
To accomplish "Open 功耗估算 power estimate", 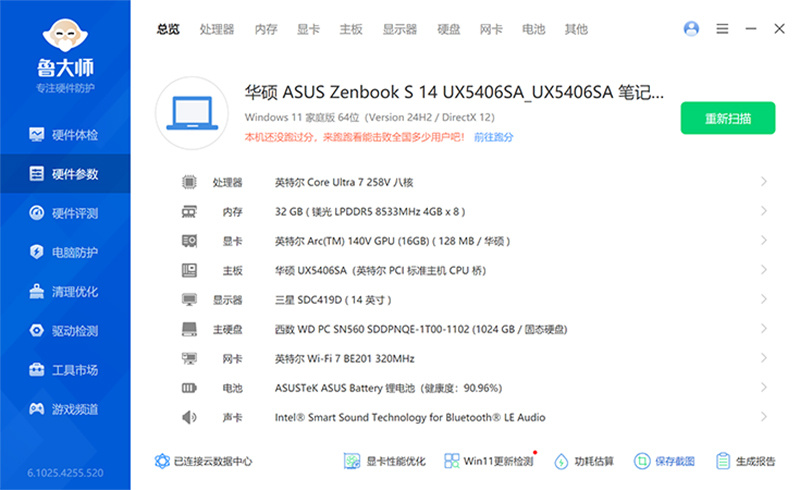I will (x=584, y=461).
